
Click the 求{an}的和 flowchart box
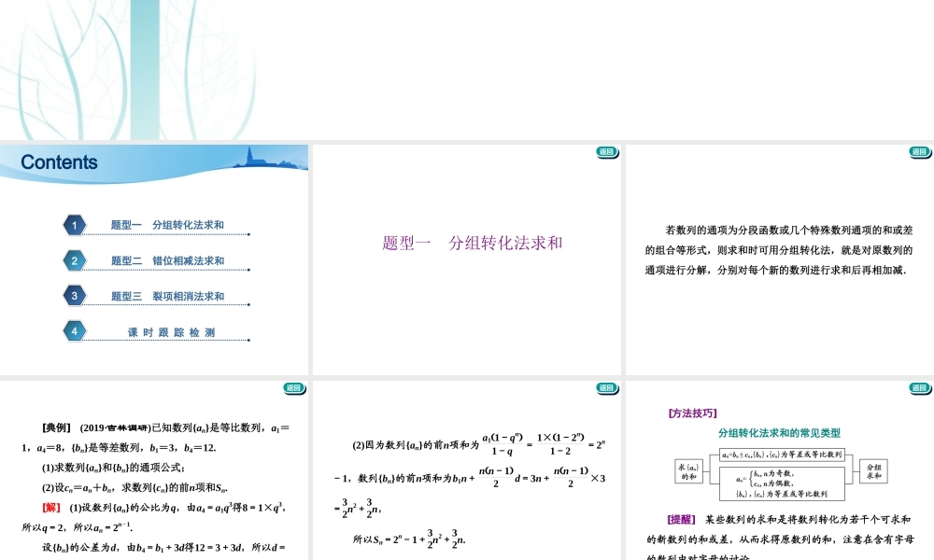[687, 470]
